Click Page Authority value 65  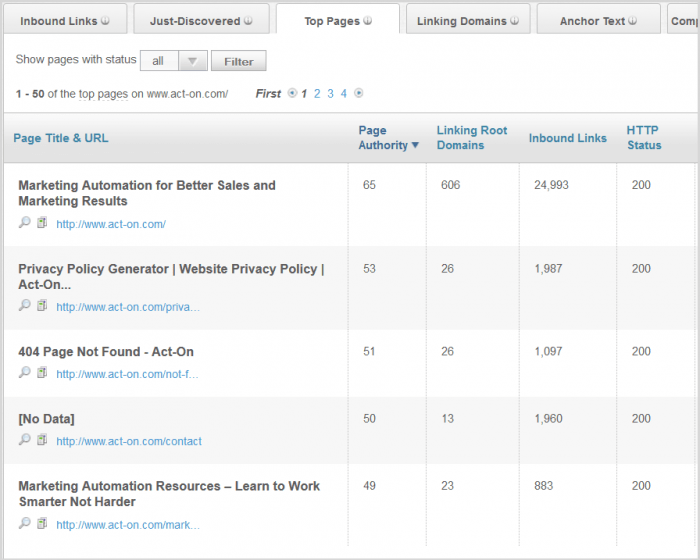click(369, 185)
